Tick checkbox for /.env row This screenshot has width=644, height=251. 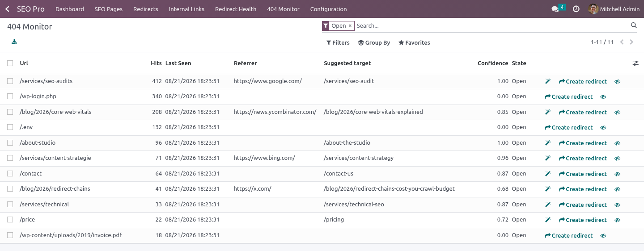tap(10, 127)
